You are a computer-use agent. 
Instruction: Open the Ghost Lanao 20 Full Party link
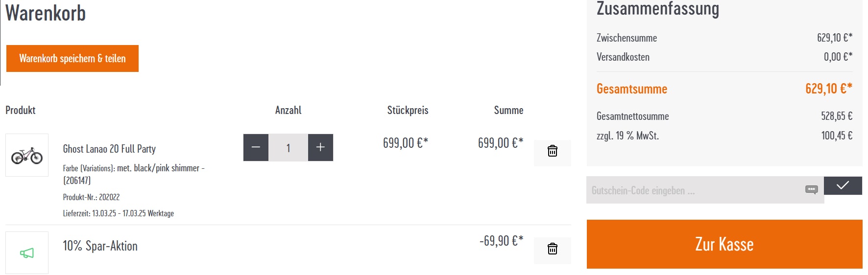[x=109, y=149]
